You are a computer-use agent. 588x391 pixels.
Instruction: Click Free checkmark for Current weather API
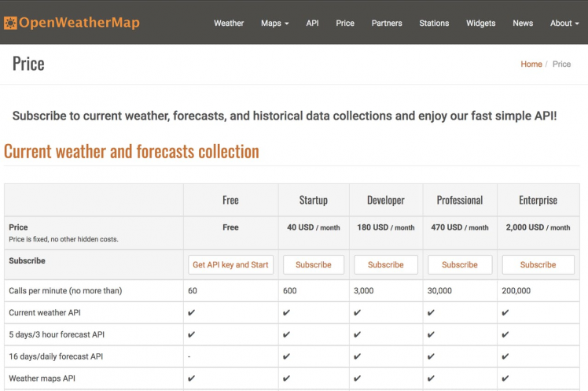(192, 312)
